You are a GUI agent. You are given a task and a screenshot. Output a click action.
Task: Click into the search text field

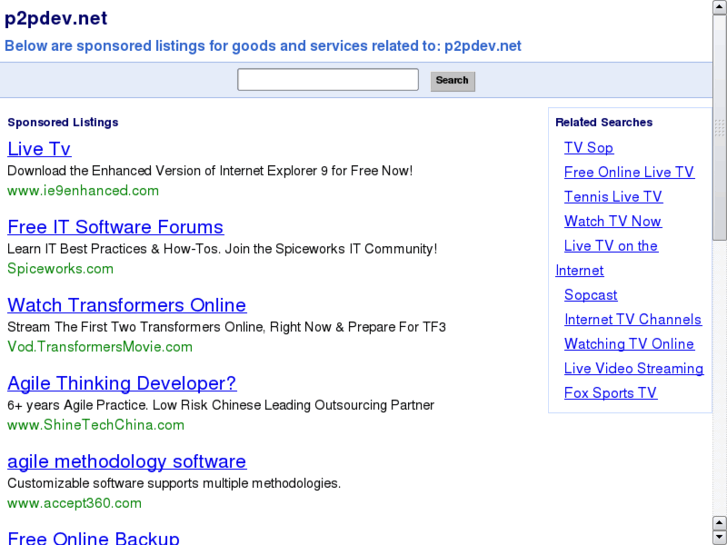(x=328, y=80)
